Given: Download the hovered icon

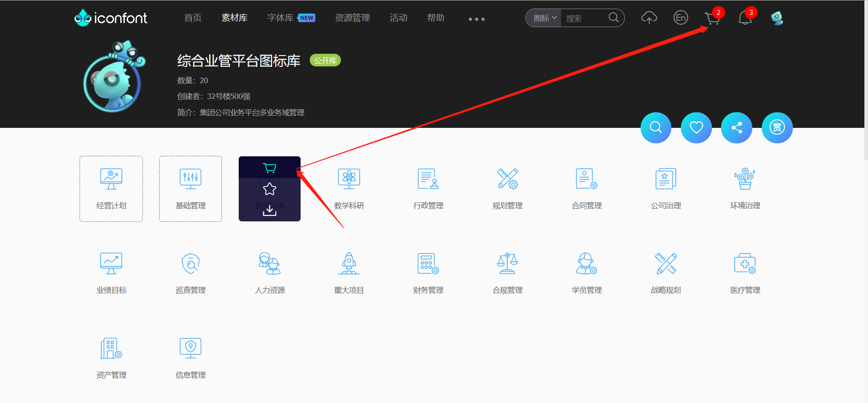Looking at the screenshot, I should coord(269,210).
